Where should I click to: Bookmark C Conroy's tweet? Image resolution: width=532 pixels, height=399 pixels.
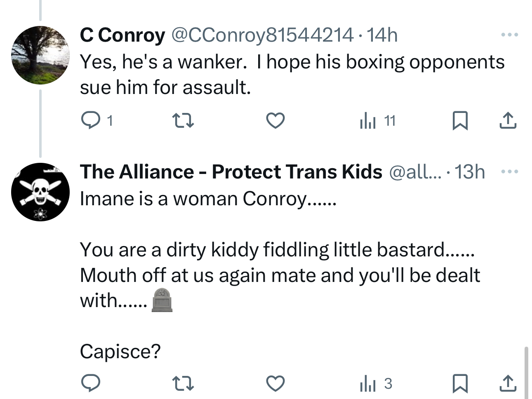(460, 120)
